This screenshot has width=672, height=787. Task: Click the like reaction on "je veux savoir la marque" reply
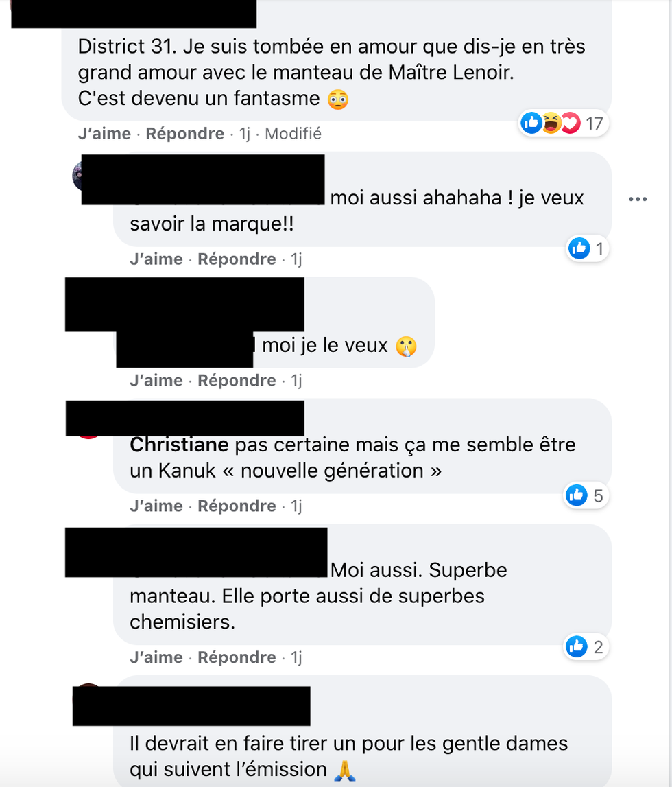click(579, 248)
